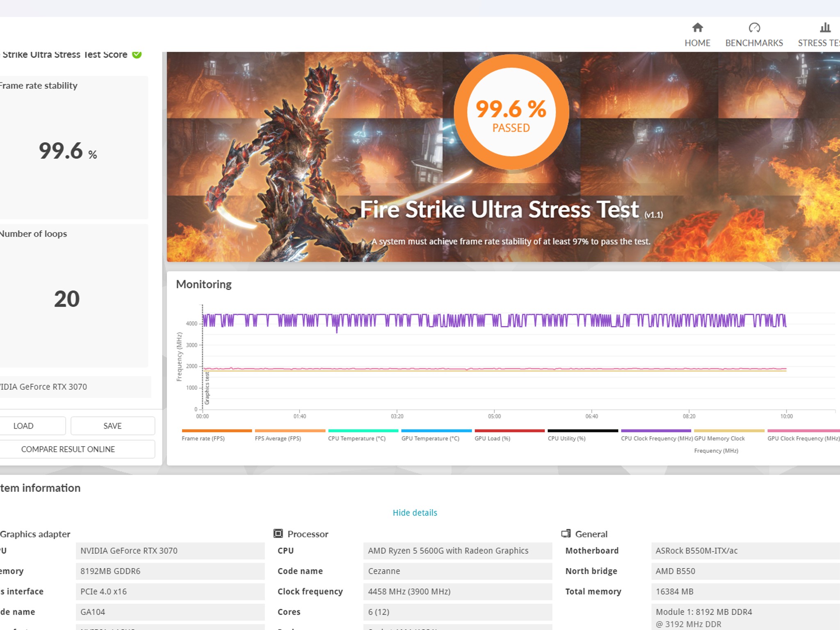Viewport: 840px width, 630px height.
Task: Click the green validation checkmark icon
Action: [x=137, y=54]
